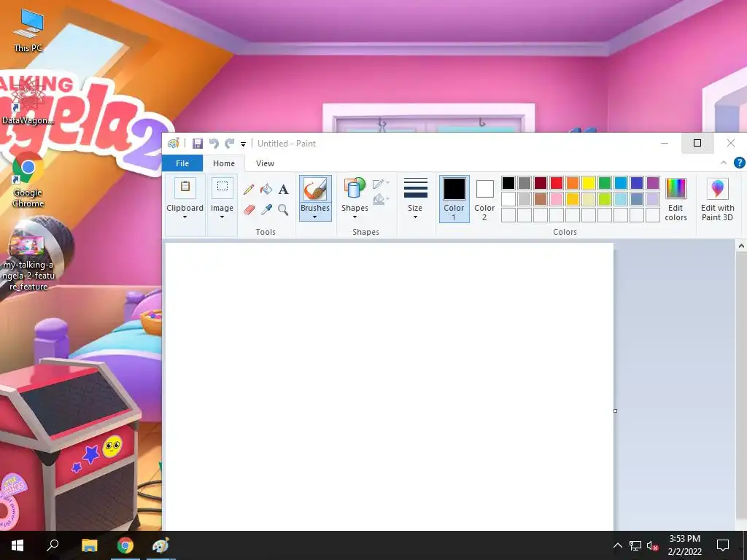
Task: Open Google Chrome desktop shortcut
Action: 28,180
